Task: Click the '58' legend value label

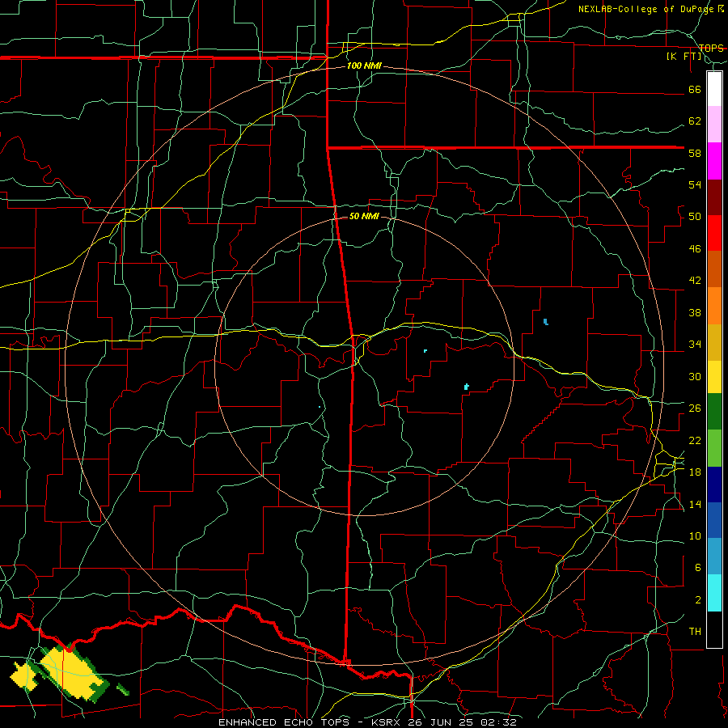Action: point(695,153)
